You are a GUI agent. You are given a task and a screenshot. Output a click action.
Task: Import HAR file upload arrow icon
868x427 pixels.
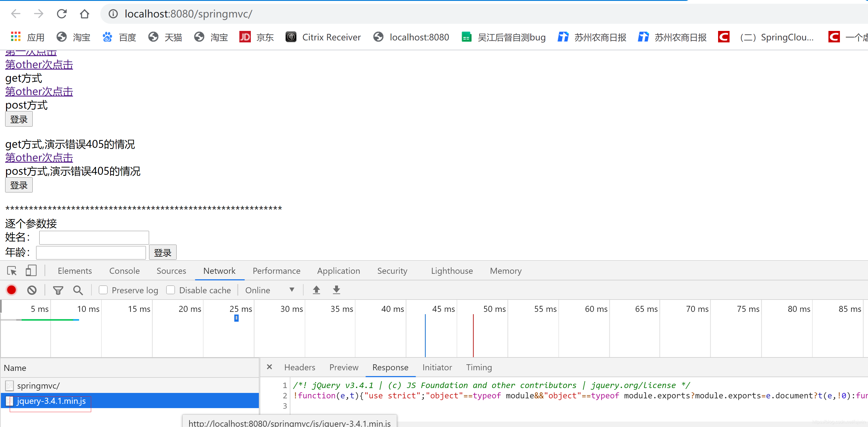pos(316,290)
